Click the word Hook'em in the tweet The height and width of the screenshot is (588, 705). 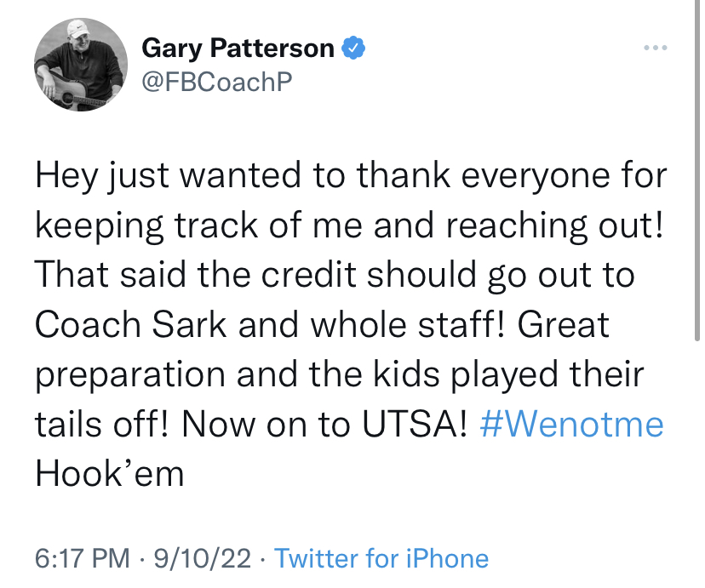pyautogui.click(x=110, y=472)
